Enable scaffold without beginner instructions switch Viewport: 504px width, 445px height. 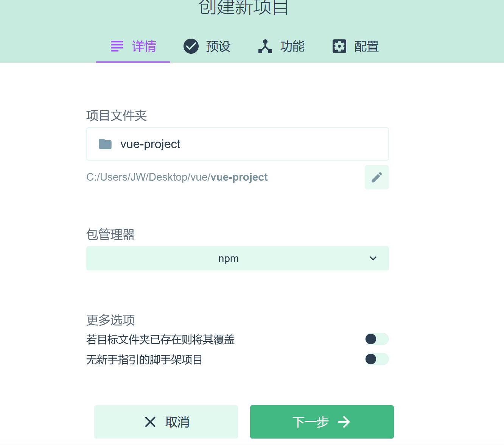[377, 359]
